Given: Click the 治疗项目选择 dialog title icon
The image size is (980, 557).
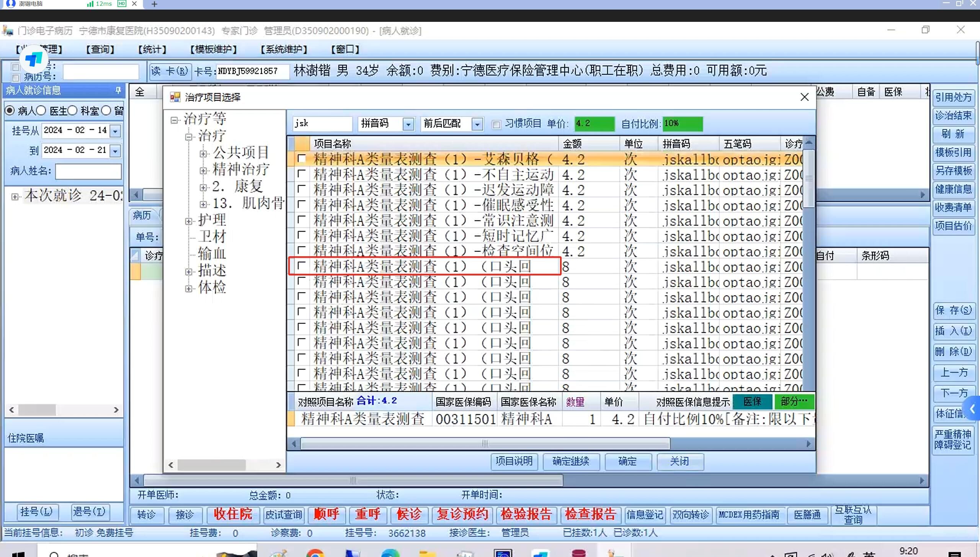Looking at the screenshot, I should point(175,97).
